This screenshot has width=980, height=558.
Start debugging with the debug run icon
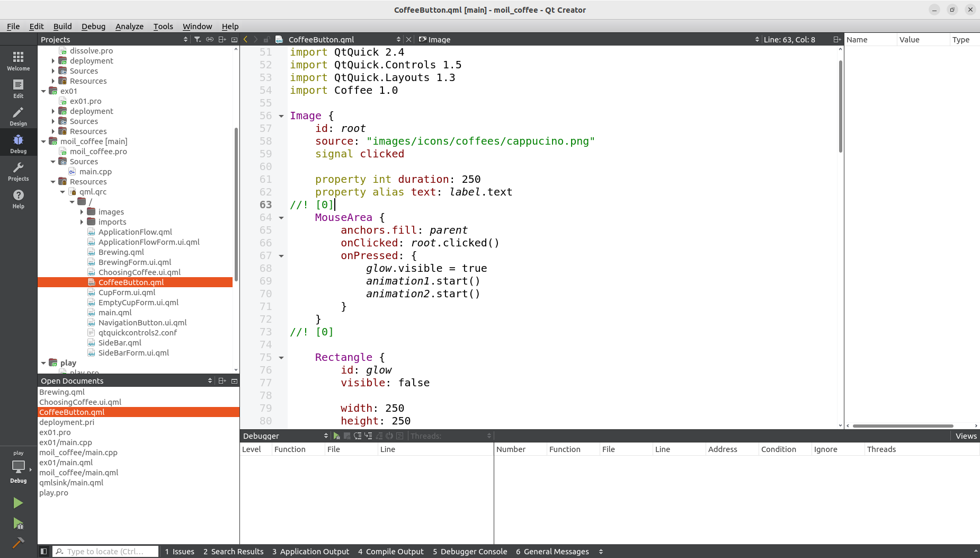tap(17, 524)
